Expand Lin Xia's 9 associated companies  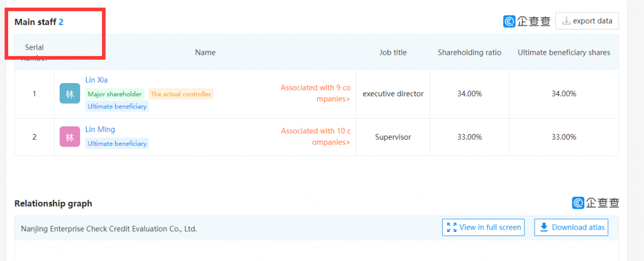click(316, 93)
